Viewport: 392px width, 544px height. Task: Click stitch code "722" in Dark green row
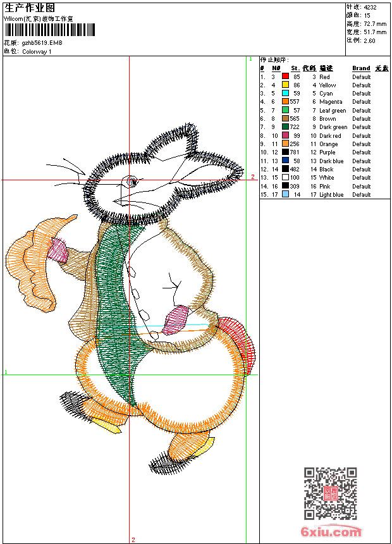click(x=295, y=127)
